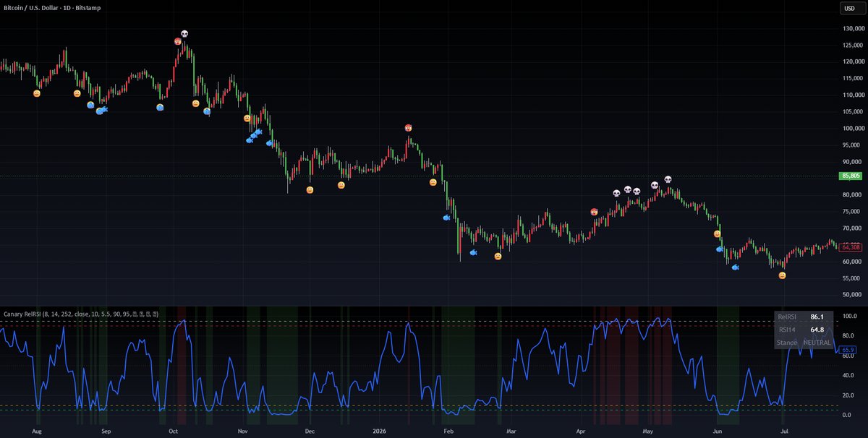Image resolution: width=868 pixels, height=438 pixels.
Task: Click the RelRSI 86.1 table value
Action: [x=817, y=317]
